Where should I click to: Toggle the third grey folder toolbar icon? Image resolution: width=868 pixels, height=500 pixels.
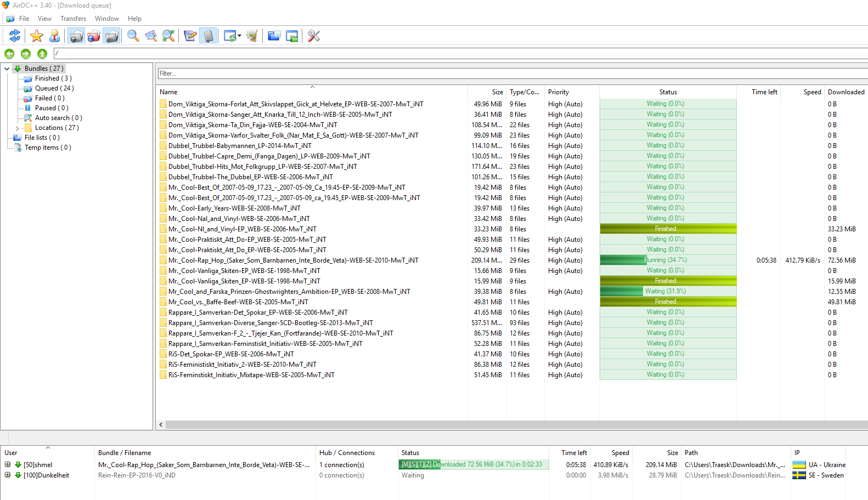tap(111, 36)
